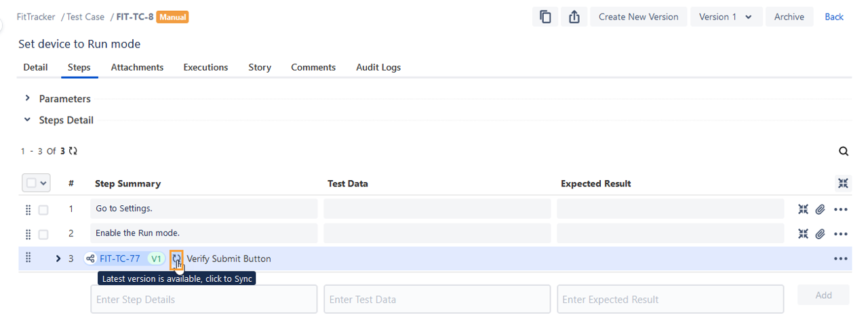Image resolution: width=868 pixels, height=315 pixels.
Task: Click collapse icon on step 2 row
Action: point(803,234)
